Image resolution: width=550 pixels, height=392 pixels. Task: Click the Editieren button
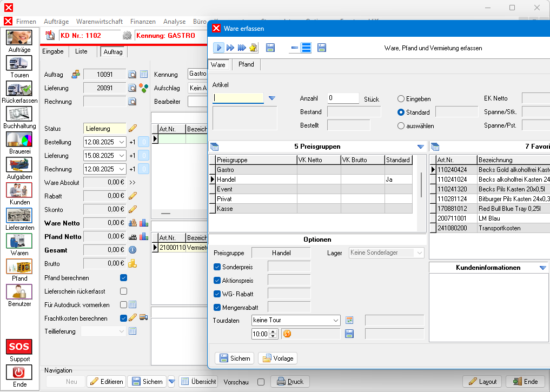[x=107, y=381]
